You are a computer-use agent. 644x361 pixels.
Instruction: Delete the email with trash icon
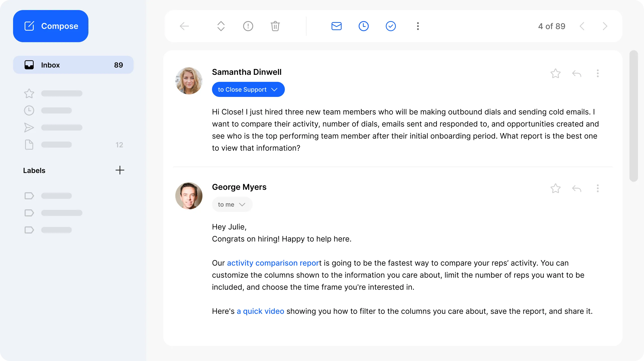(x=275, y=26)
